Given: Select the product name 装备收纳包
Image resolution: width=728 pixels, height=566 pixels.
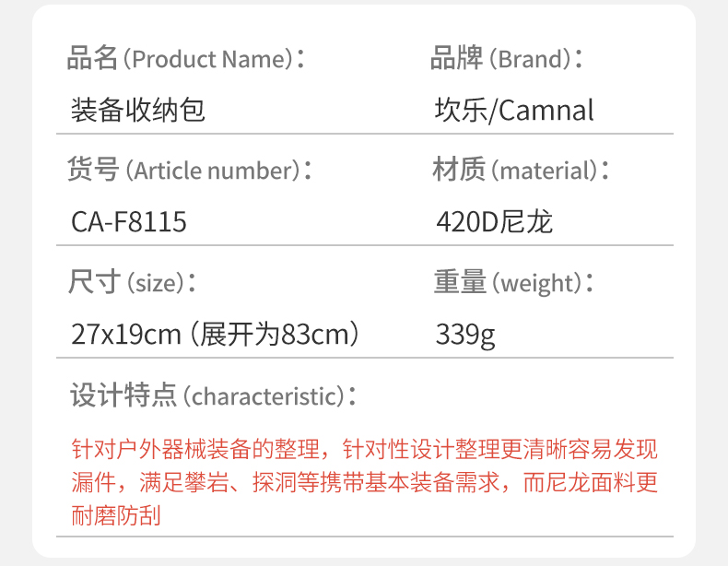Looking at the screenshot, I should click(137, 111).
